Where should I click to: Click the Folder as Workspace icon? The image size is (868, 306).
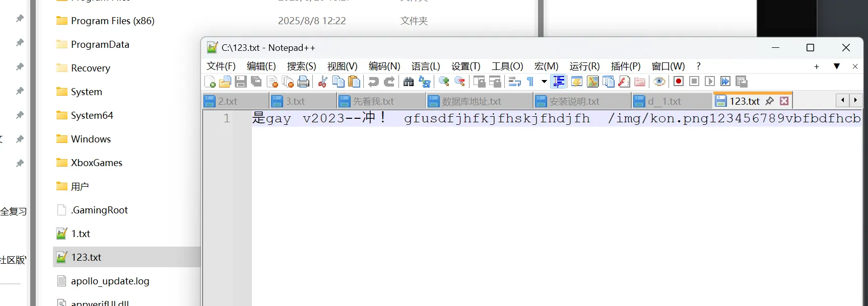click(x=640, y=82)
